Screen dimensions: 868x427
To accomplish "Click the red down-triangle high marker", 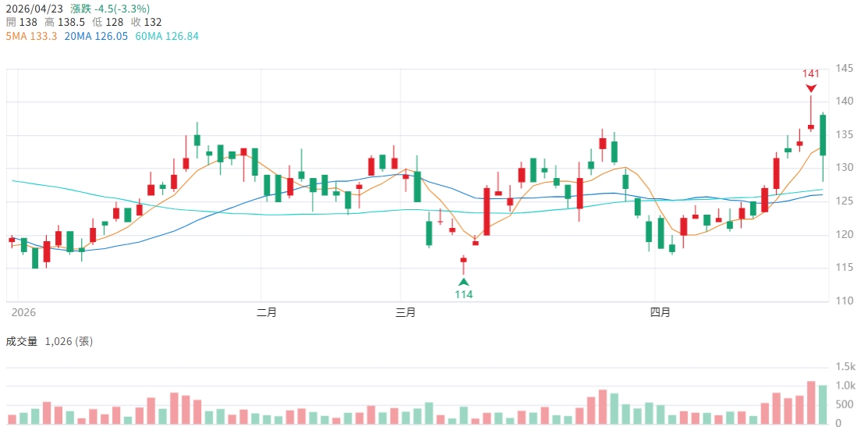I will (x=811, y=88).
